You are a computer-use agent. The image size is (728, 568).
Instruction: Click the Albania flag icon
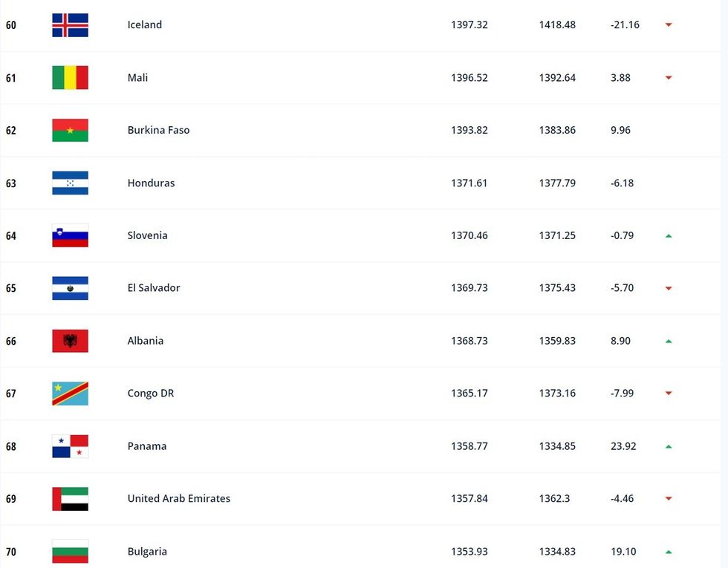70,341
